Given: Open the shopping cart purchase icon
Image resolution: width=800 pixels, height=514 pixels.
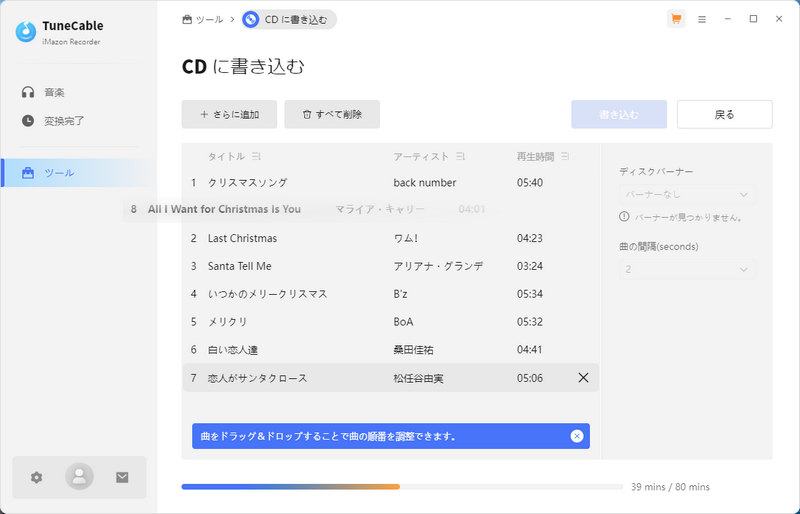Looking at the screenshot, I should 676,19.
